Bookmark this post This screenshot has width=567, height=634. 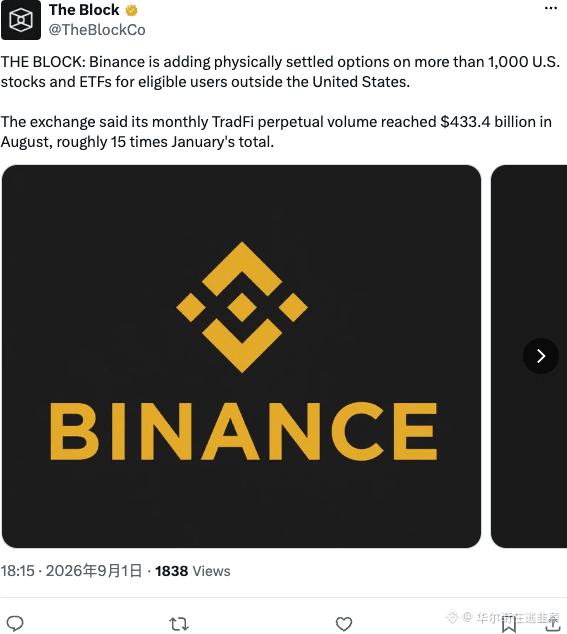509,625
